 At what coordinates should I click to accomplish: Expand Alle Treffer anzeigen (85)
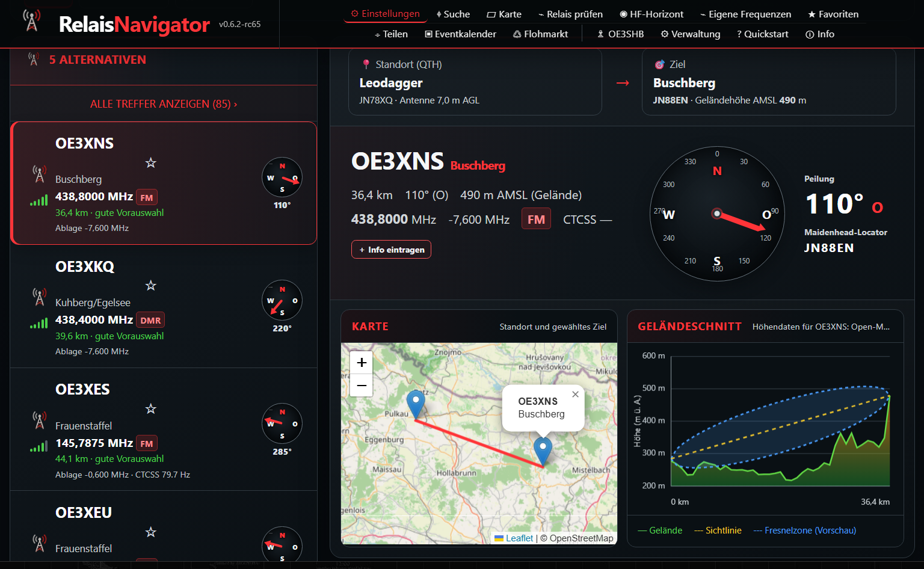(x=164, y=104)
